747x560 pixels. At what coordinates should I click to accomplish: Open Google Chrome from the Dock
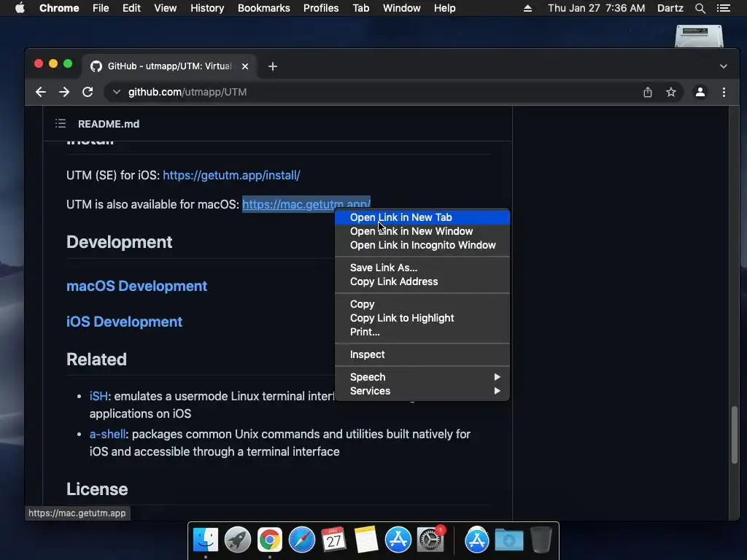click(x=270, y=540)
